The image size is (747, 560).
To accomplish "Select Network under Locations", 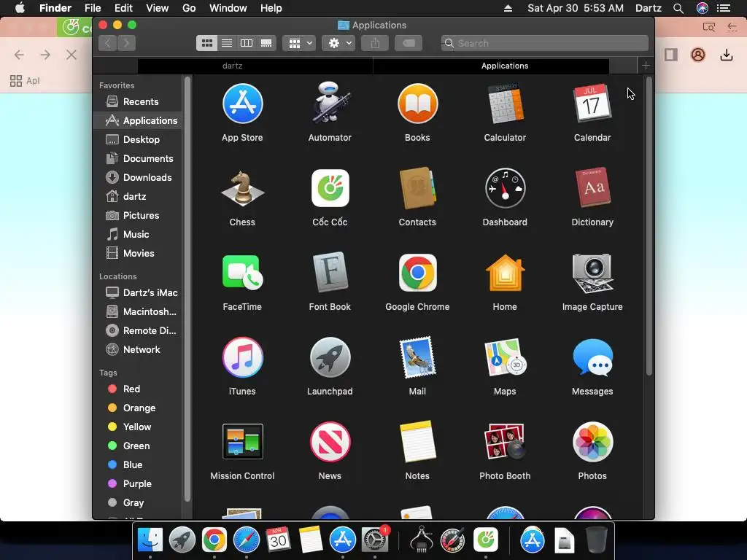I will [x=138, y=349].
